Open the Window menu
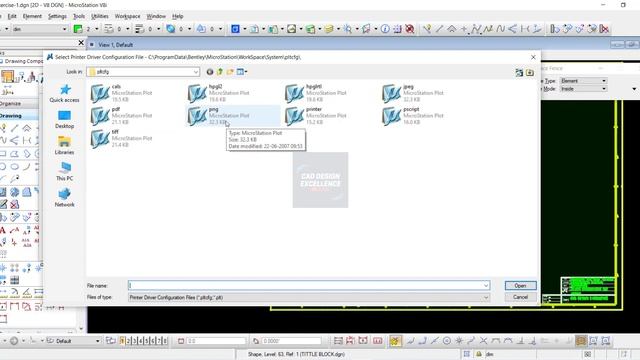 (x=156, y=16)
